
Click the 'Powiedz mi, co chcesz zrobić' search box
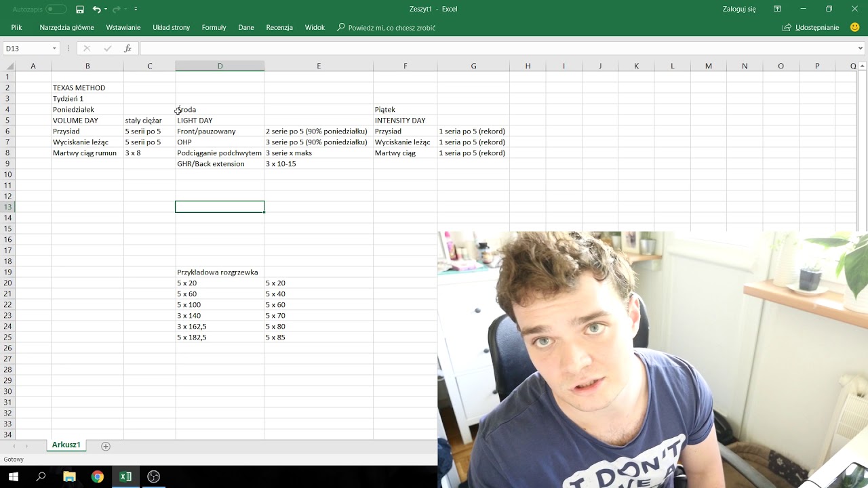coord(387,28)
